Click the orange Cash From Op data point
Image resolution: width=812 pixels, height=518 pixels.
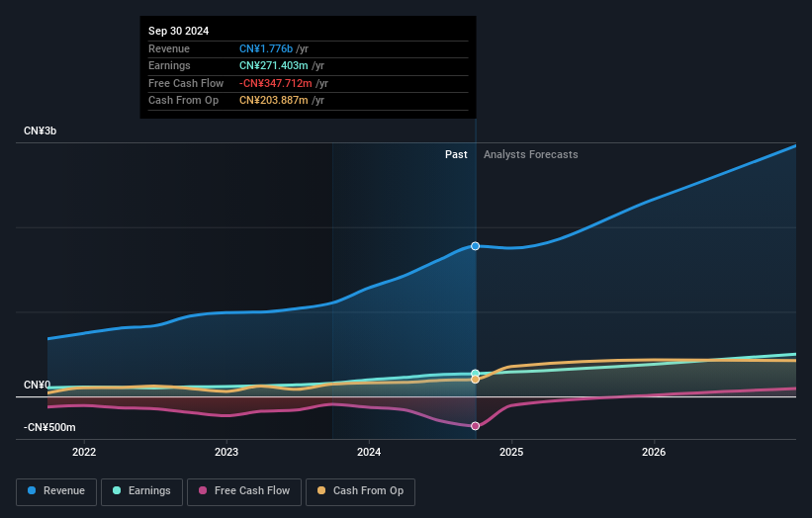coord(475,380)
